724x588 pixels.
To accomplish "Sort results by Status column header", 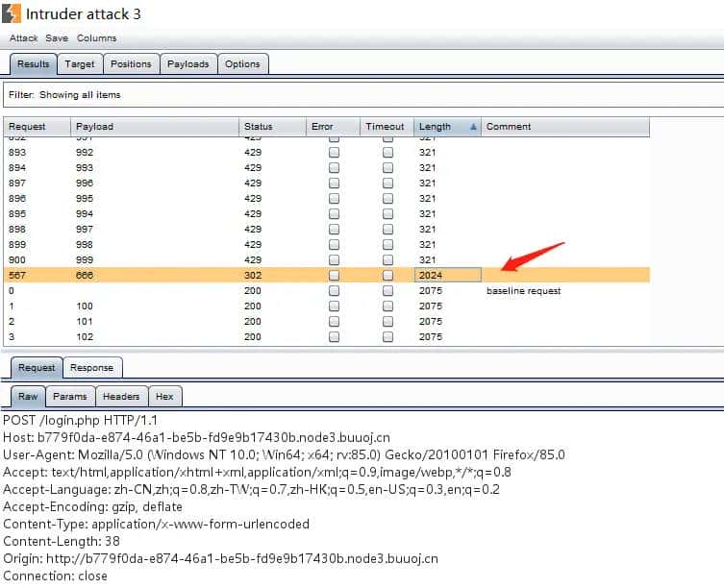I will coord(272,127).
